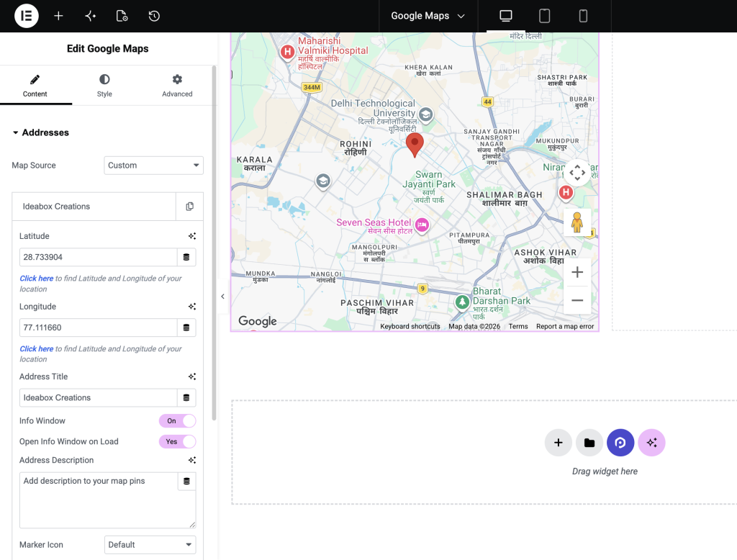This screenshot has height=560, width=737.
Task: Zoom out on the map
Action: point(577,300)
